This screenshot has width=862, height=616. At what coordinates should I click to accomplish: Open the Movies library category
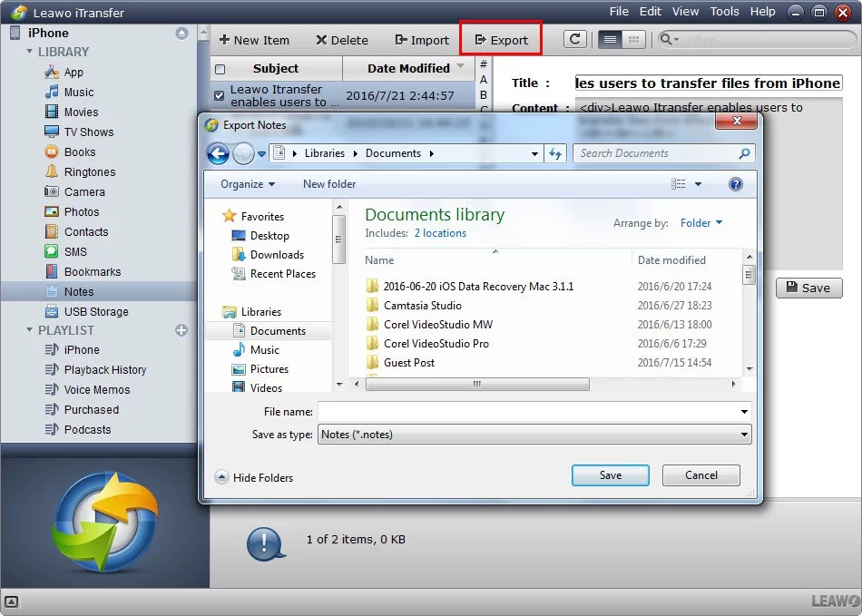tap(81, 112)
